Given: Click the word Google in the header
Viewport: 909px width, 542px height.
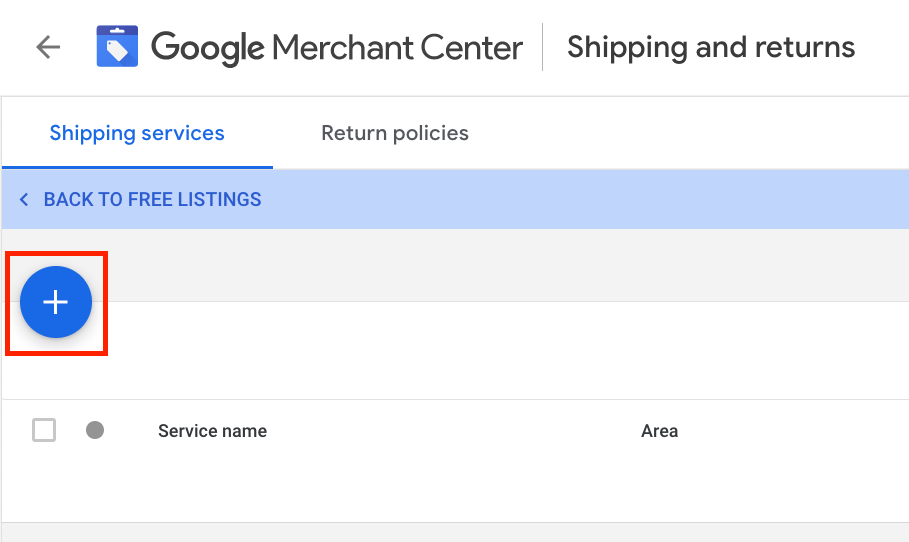Looking at the screenshot, I should pyautogui.click(x=208, y=47).
